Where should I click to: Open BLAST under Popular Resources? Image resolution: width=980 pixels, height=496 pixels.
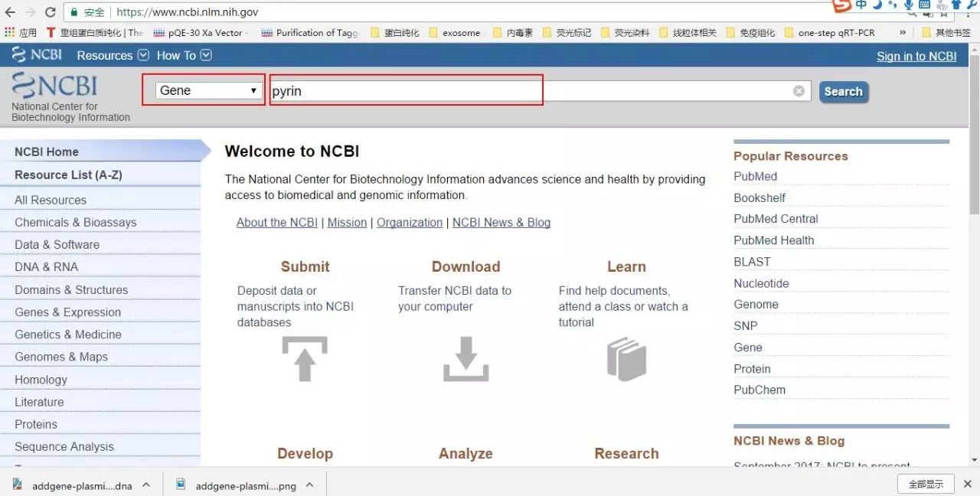752,262
